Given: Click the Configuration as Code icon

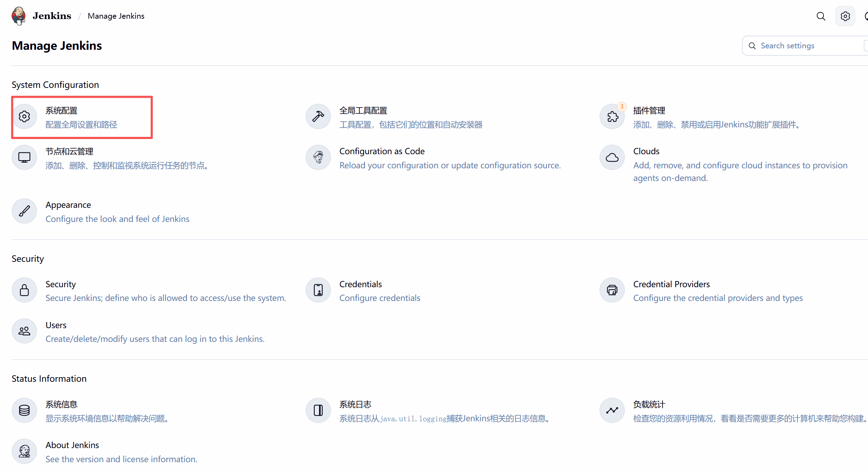Looking at the screenshot, I should click(x=318, y=157).
